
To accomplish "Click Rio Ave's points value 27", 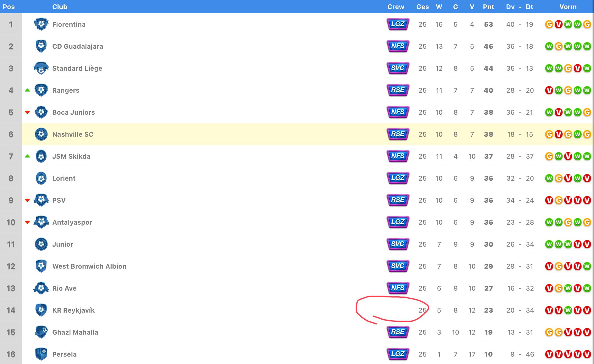I will (x=488, y=288).
